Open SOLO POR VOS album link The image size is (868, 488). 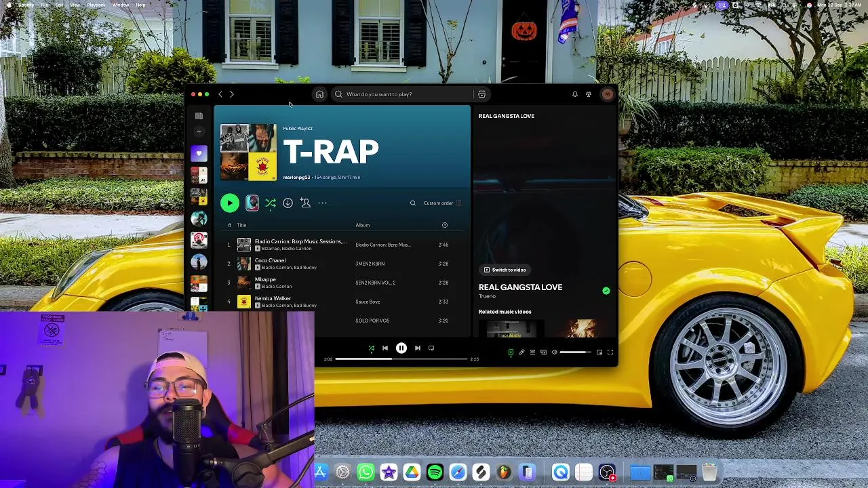[372, 321]
